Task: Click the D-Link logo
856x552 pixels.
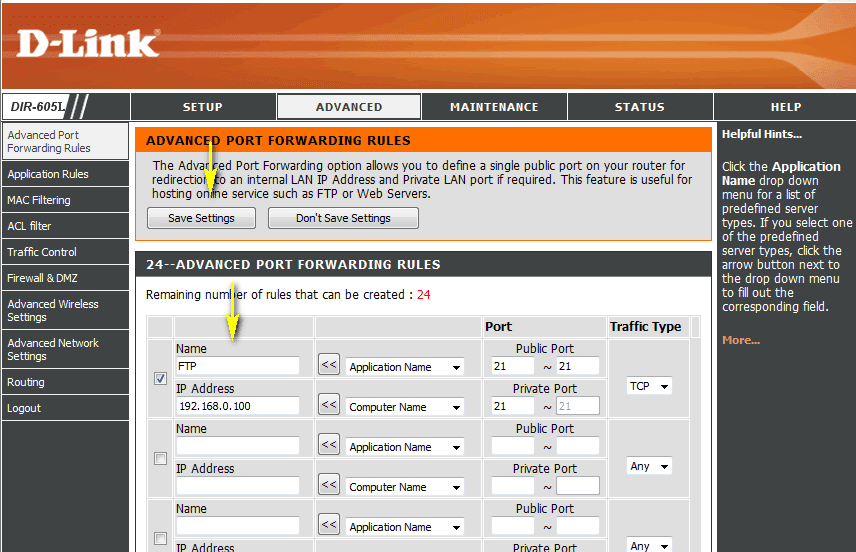Action: tap(88, 43)
